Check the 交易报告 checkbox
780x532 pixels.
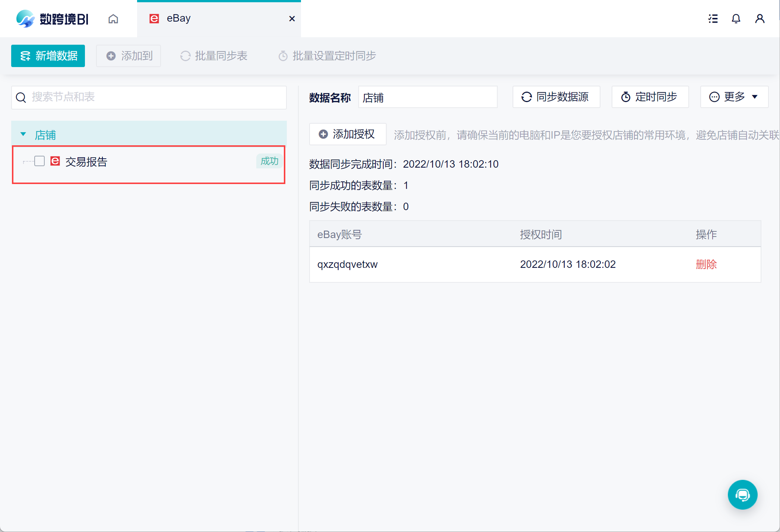[39, 161]
